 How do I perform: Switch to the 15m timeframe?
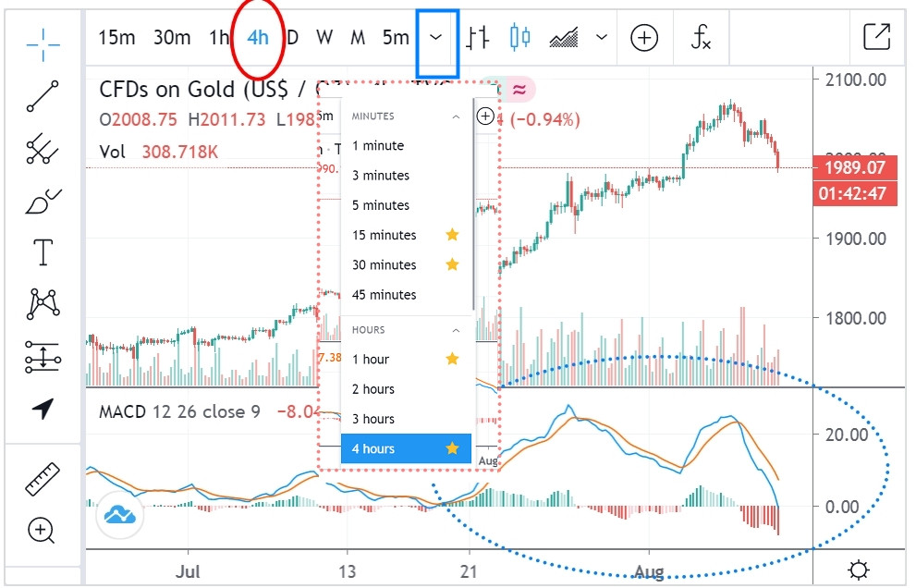click(116, 38)
